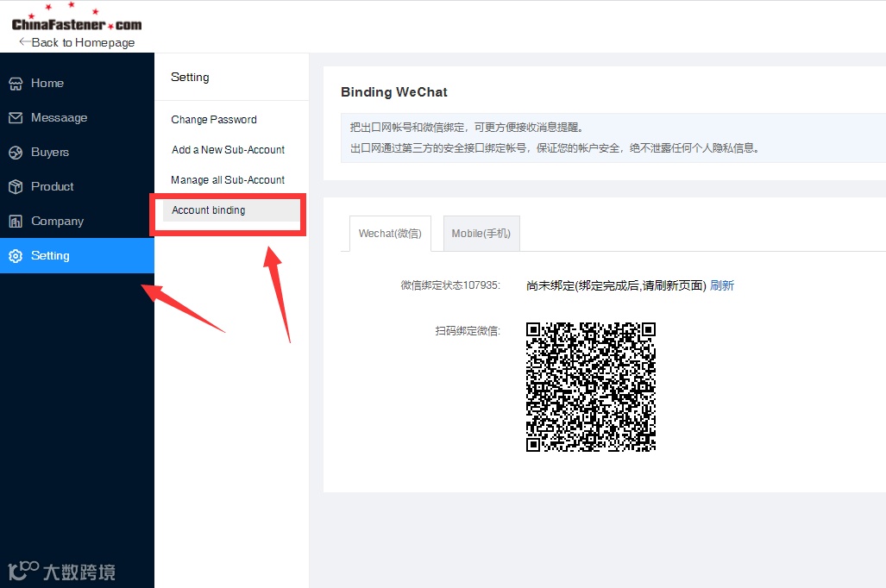Click the 微信绑定状态107935 label
This screenshot has width=886, height=588.
click(450, 286)
